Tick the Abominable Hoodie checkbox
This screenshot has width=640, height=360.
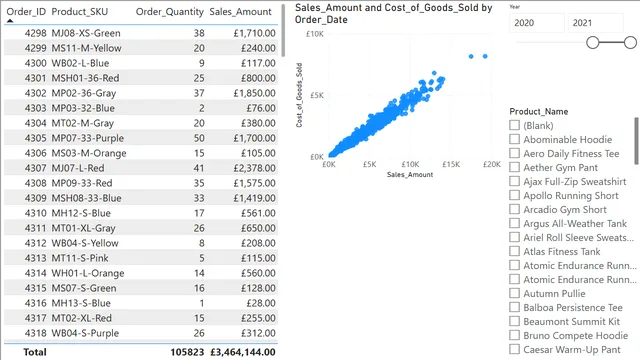[x=514, y=139]
